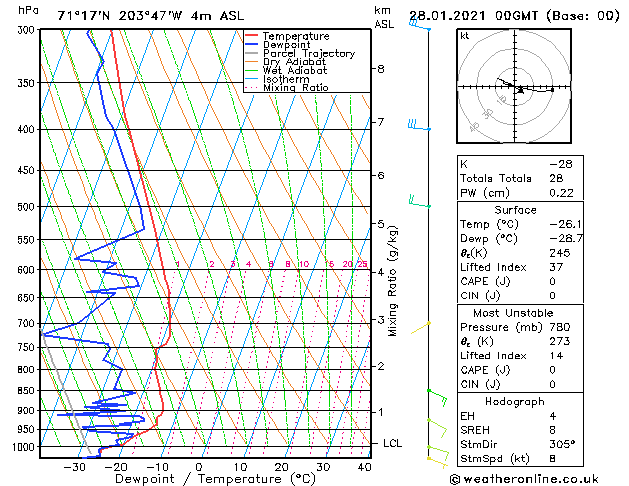
Task: Click the date '28.01.2021 00GMT (Base: 00)'
Action: 514,16
